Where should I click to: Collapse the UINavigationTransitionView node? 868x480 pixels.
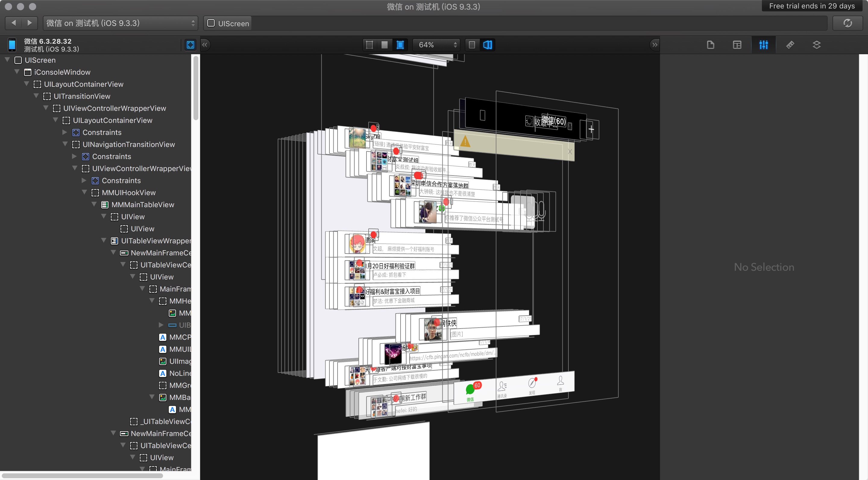coord(65,145)
